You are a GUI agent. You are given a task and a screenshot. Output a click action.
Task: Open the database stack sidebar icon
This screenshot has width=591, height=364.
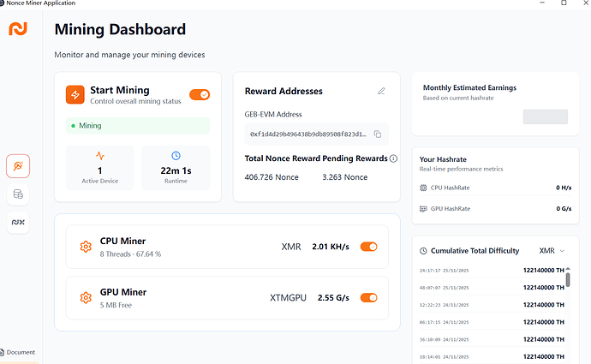tap(18, 194)
